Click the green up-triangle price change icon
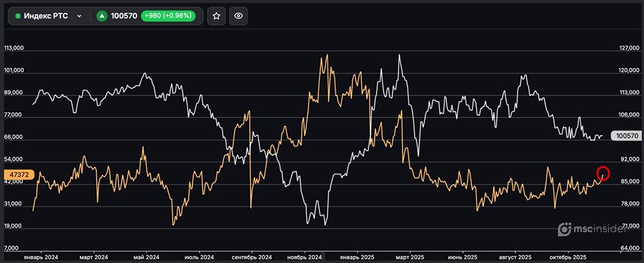 tap(102, 16)
